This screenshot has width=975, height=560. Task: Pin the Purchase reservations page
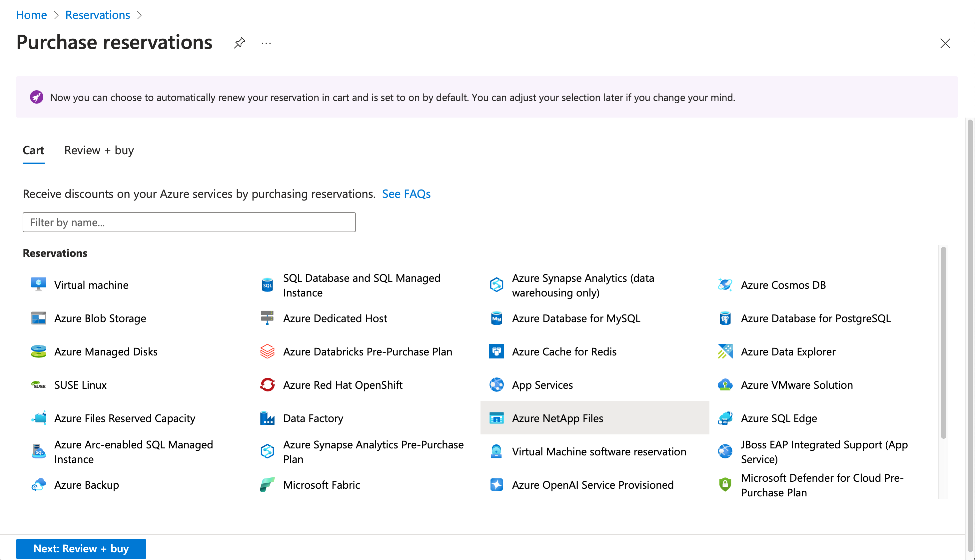[239, 43]
